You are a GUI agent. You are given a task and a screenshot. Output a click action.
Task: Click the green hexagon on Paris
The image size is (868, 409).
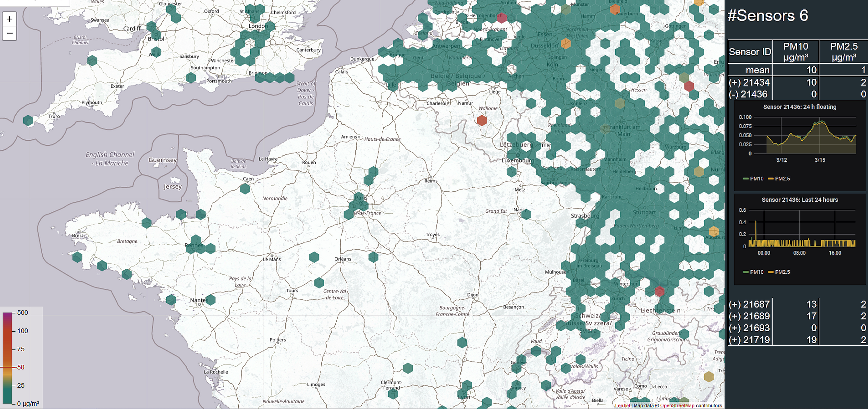(x=358, y=197)
